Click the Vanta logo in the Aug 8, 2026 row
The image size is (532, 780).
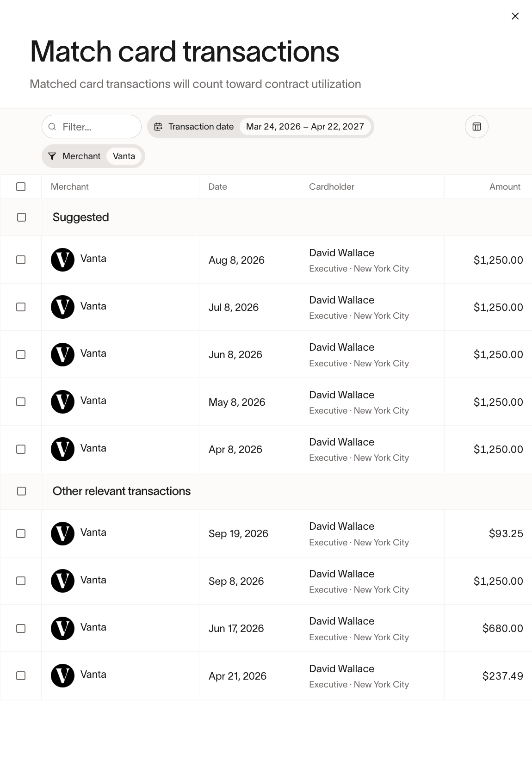pyautogui.click(x=62, y=260)
